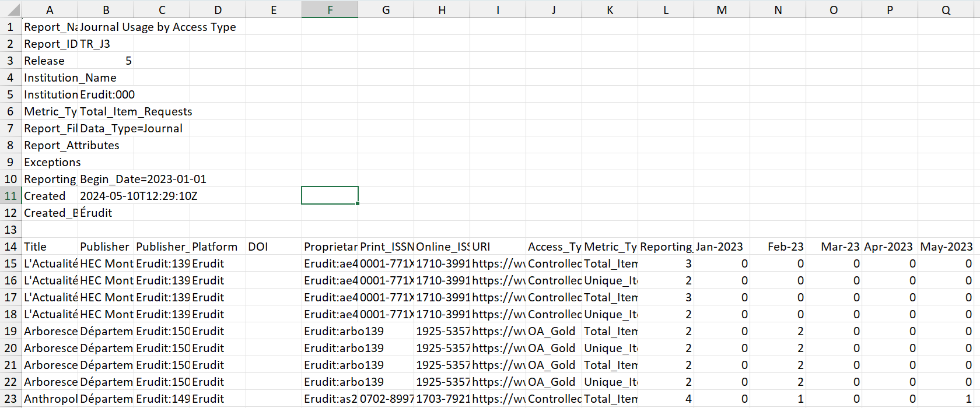Viewport: 980px width, 408px height.
Task: Click Reporting total 4 in row 23
Action: [666, 399]
